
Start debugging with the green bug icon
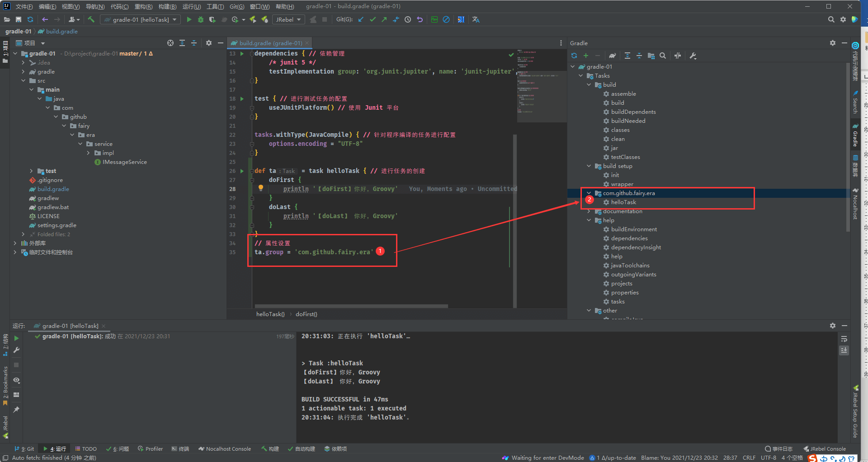pos(201,19)
